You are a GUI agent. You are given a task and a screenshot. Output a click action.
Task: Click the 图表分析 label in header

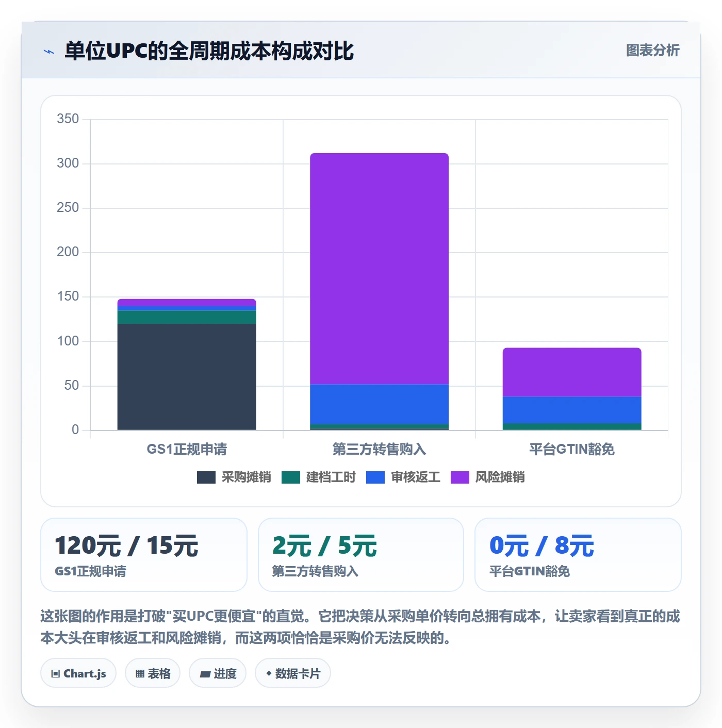tap(652, 51)
